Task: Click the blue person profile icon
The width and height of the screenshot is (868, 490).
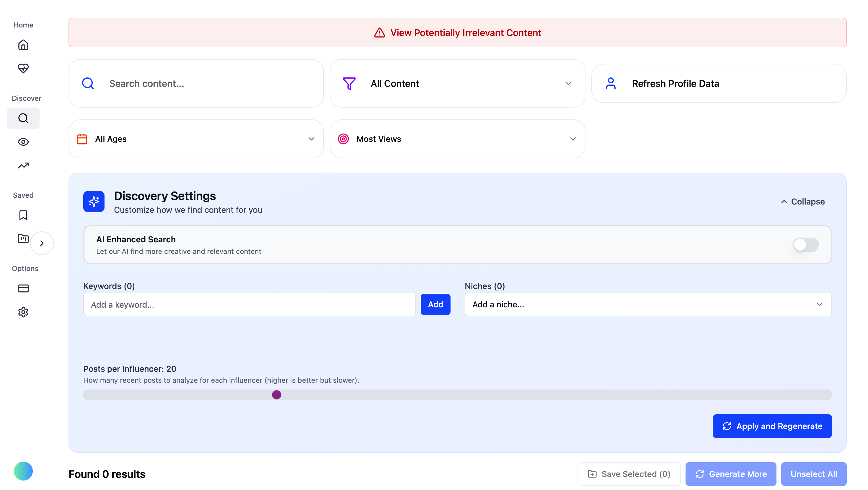Action: [x=611, y=83]
